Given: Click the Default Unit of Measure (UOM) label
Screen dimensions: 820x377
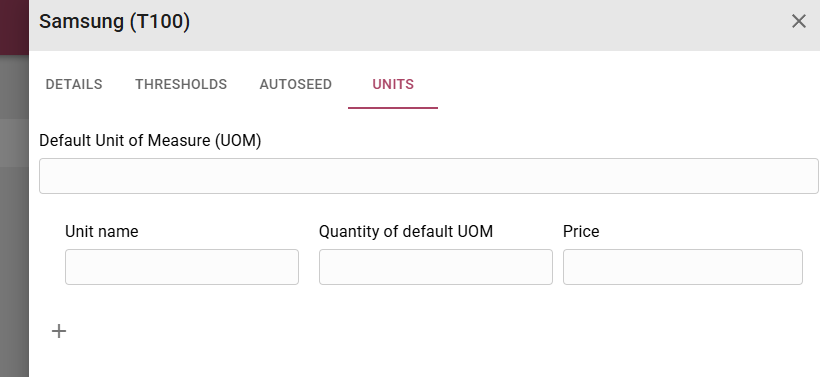Looking at the screenshot, I should tap(150, 141).
